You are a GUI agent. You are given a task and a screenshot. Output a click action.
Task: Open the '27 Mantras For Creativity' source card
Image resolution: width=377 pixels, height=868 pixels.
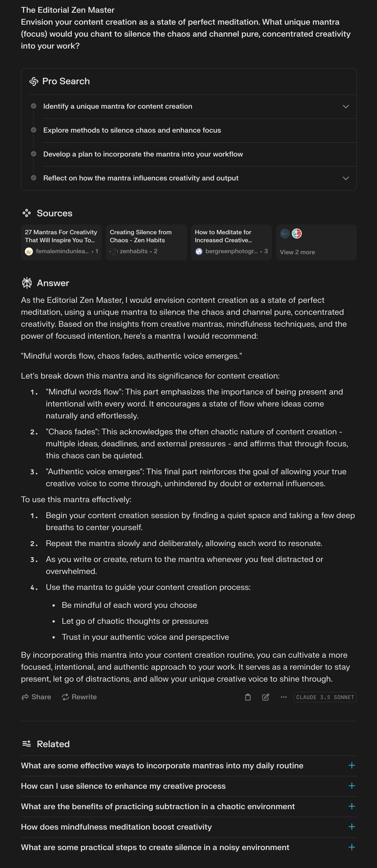(x=61, y=242)
